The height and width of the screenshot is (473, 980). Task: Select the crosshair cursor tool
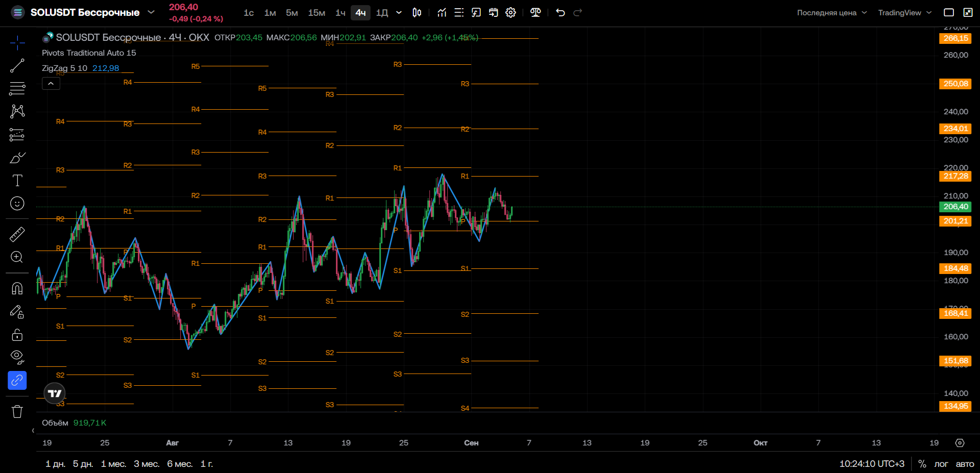(x=17, y=43)
